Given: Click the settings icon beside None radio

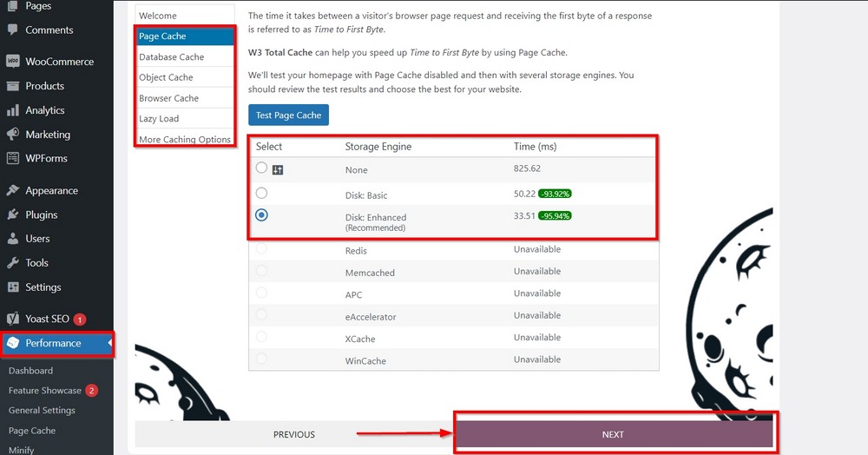Looking at the screenshot, I should 278,170.
